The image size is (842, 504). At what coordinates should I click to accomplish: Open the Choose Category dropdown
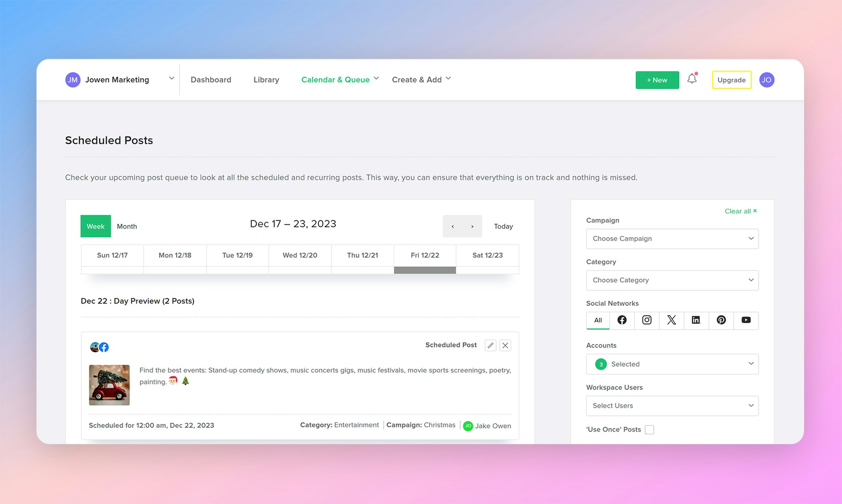click(672, 280)
